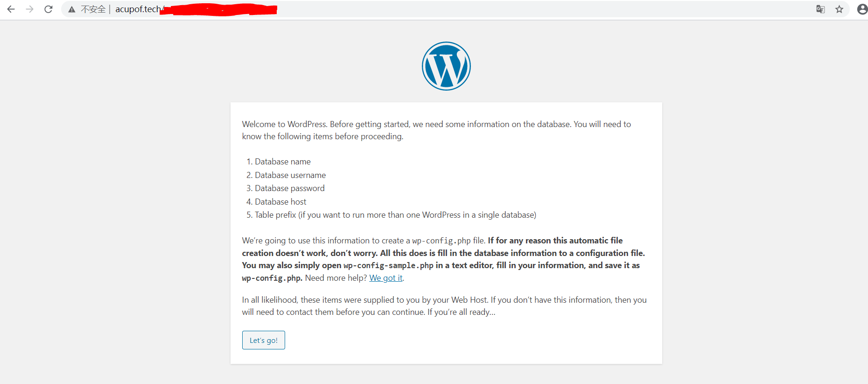
Task: Click the acupof.tech URL in address bar
Action: 138,9
